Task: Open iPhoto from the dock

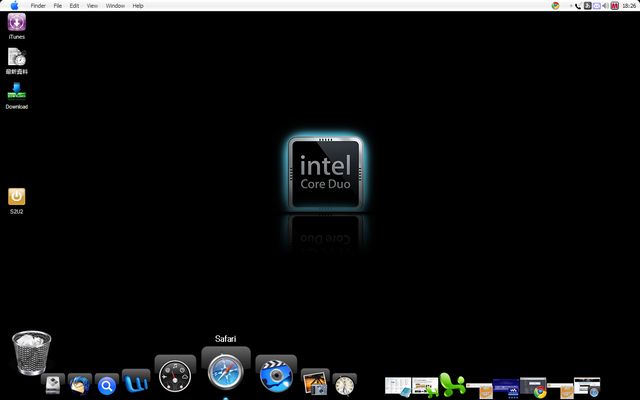Action: 315,384
